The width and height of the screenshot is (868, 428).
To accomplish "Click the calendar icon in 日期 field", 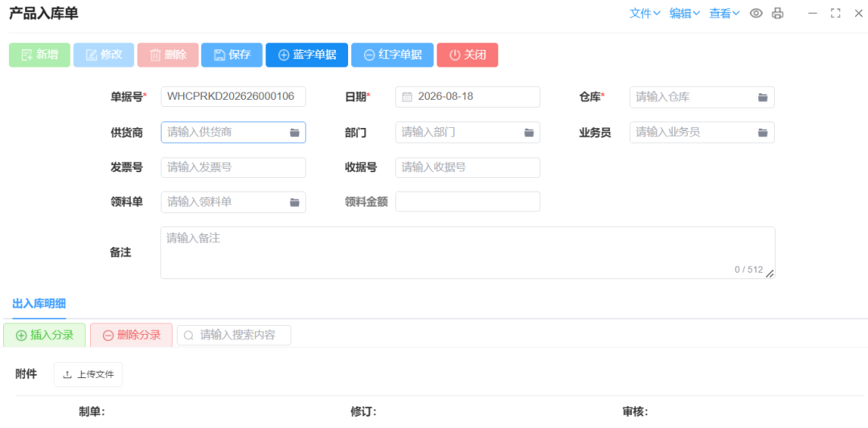I will tap(407, 97).
